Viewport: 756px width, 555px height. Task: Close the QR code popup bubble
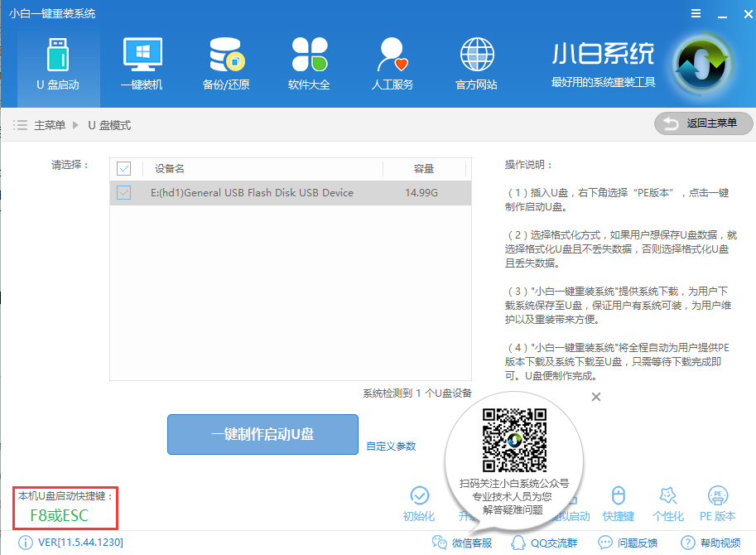[595, 397]
